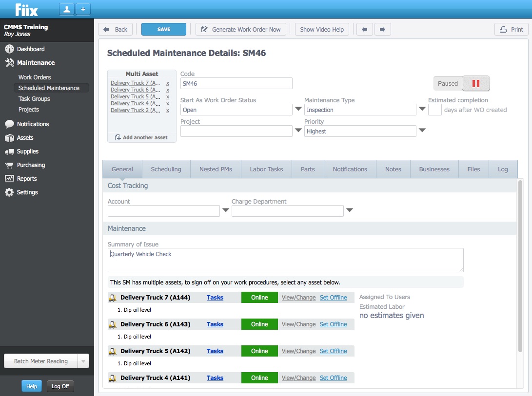
Task: Toggle Online status for Delivery Truck 6
Action: tap(259, 324)
